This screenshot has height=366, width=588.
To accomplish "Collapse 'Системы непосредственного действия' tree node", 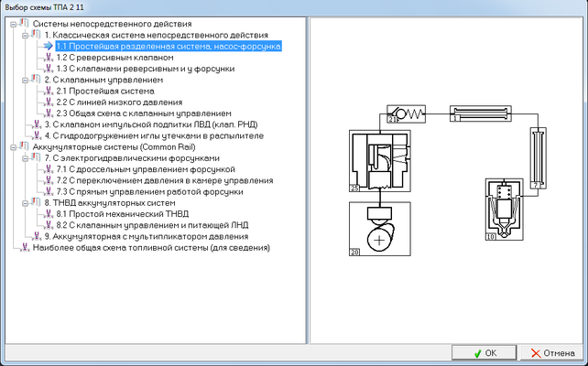I will (14, 24).
